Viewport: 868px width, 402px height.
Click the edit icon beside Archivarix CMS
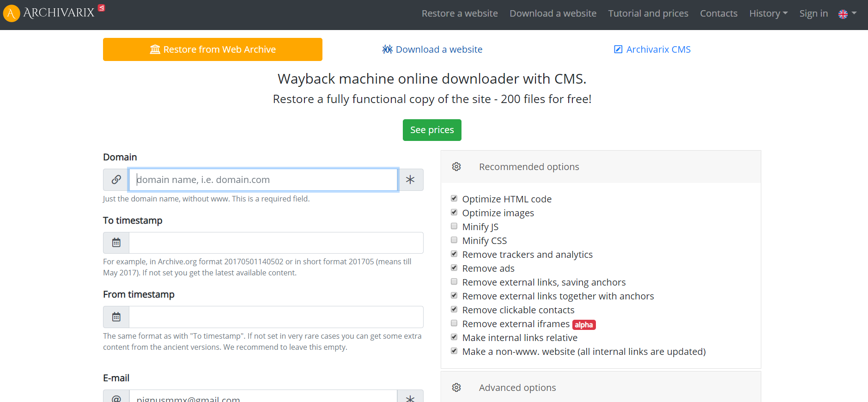point(618,49)
